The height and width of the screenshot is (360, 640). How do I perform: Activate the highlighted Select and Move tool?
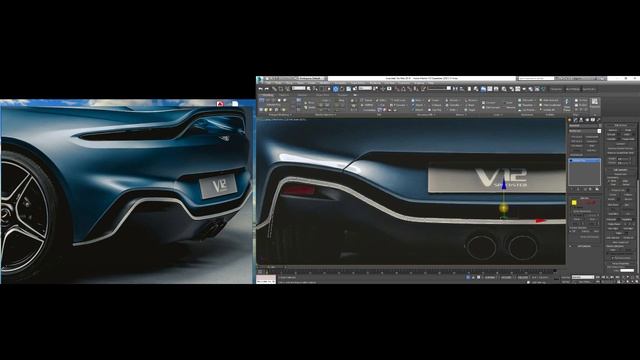tap(336, 89)
